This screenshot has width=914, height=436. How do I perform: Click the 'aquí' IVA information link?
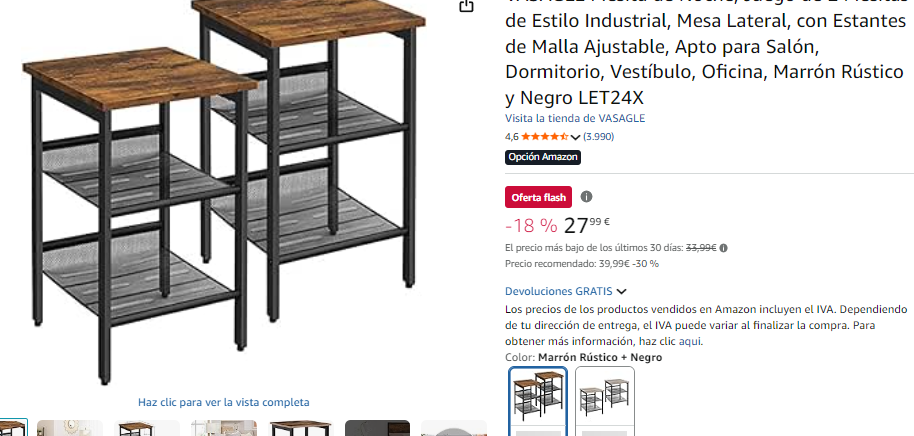pos(690,342)
